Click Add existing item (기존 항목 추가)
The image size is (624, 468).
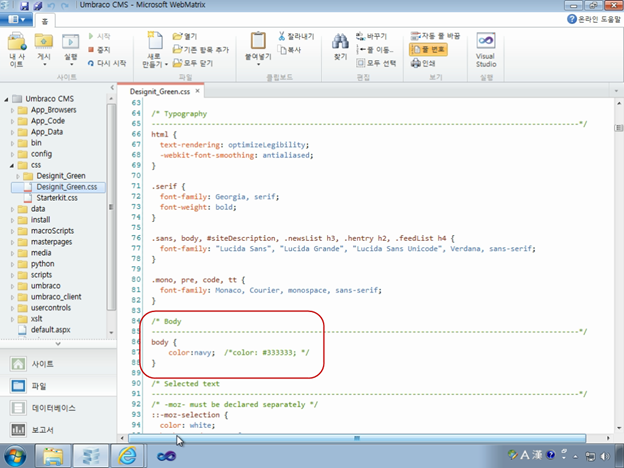point(201,50)
